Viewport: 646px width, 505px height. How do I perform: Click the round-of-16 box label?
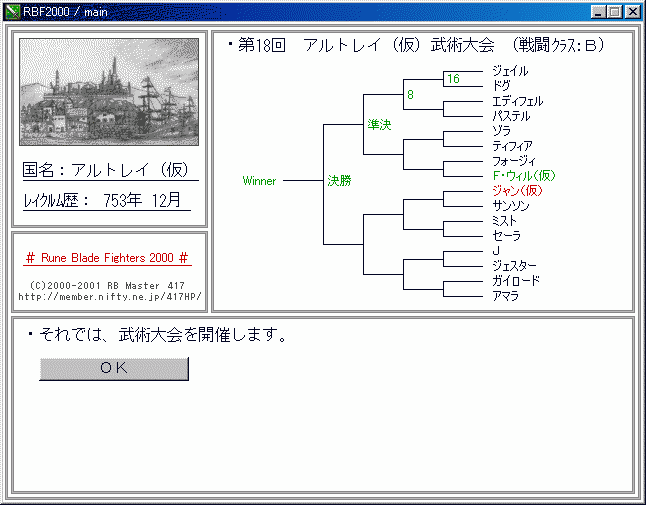pyautogui.click(x=453, y=79)
